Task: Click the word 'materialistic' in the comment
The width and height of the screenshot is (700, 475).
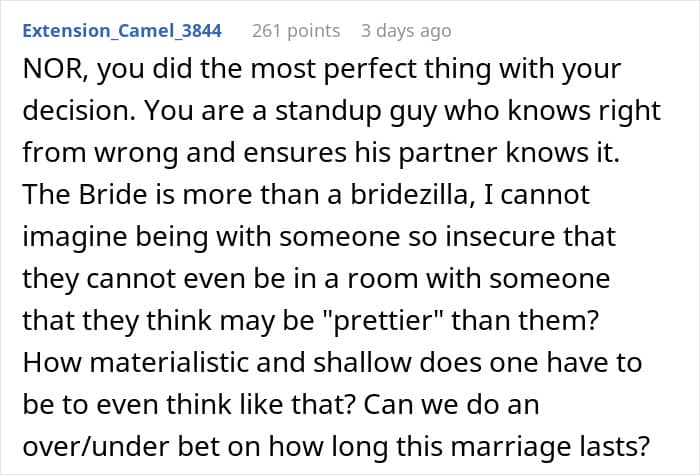Action: [169, 362]
